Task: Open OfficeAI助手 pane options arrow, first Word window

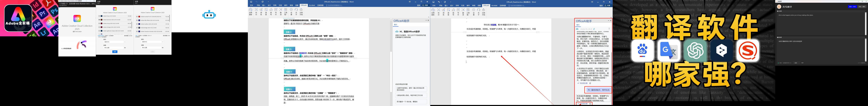Action: tap(426, 20)
